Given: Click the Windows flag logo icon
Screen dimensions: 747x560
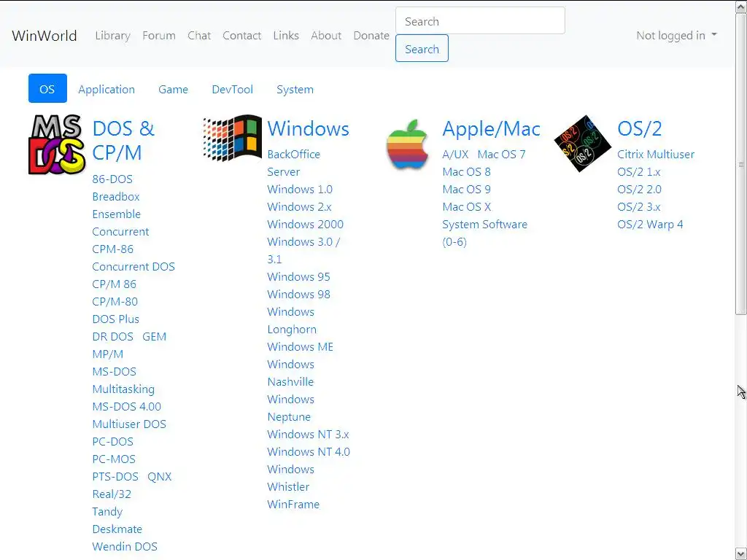Looking at the screenshot, I should [233, 137].
